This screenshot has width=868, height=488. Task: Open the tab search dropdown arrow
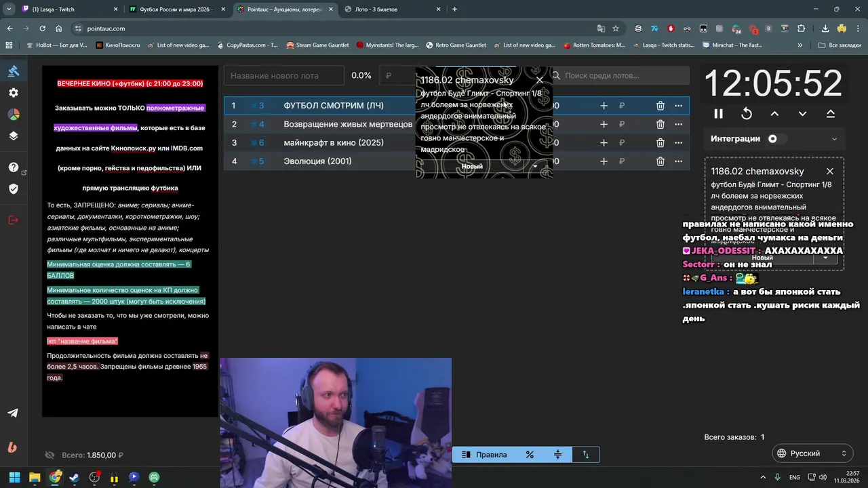[x=9, y=9]
